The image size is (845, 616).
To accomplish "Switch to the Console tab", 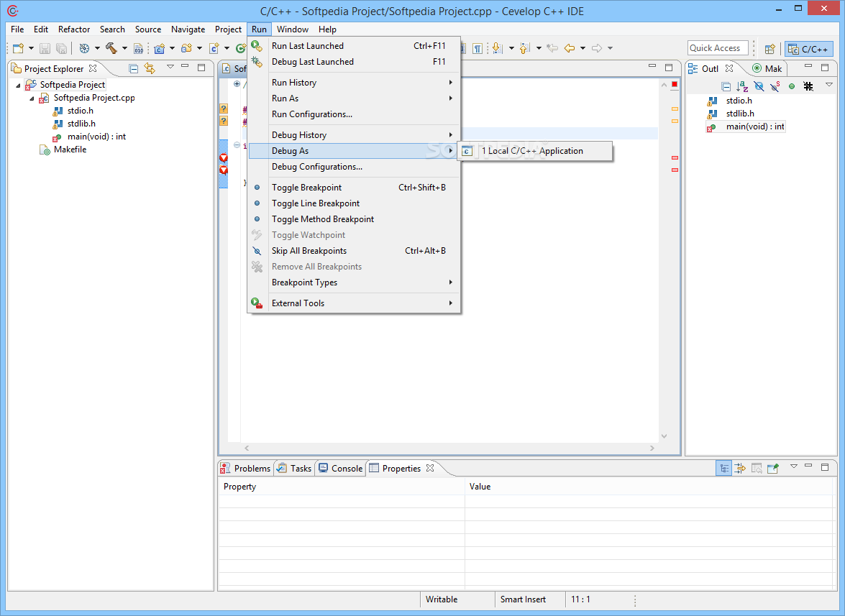I will tap(341, 469).
